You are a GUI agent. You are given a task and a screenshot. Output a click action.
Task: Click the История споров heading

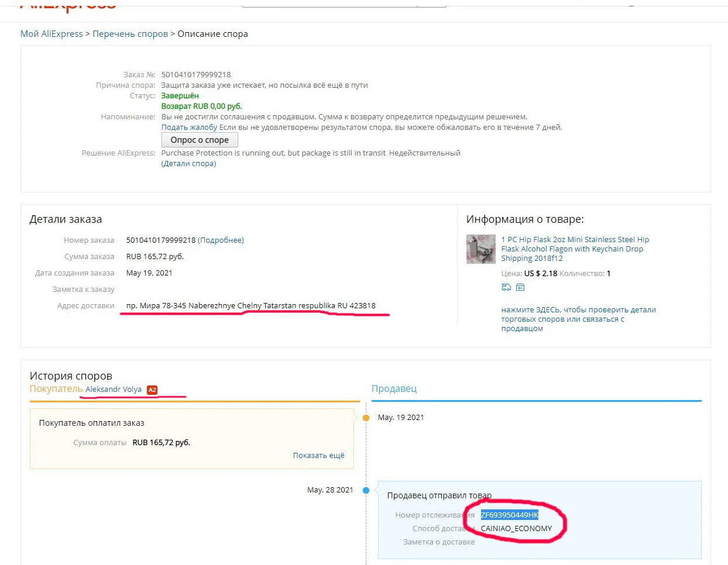71,376
